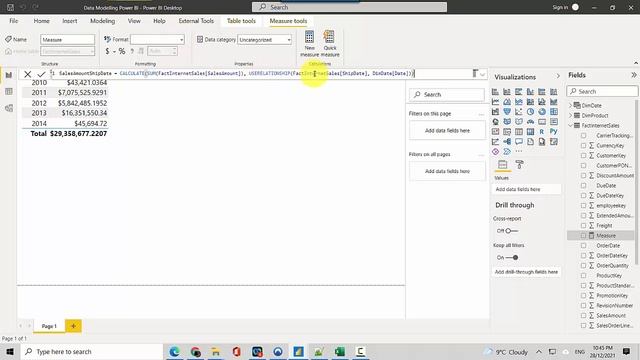This screenshot has height=360, width=640.
Task: Open Data view in left sidebar
Action: point(9,91)
